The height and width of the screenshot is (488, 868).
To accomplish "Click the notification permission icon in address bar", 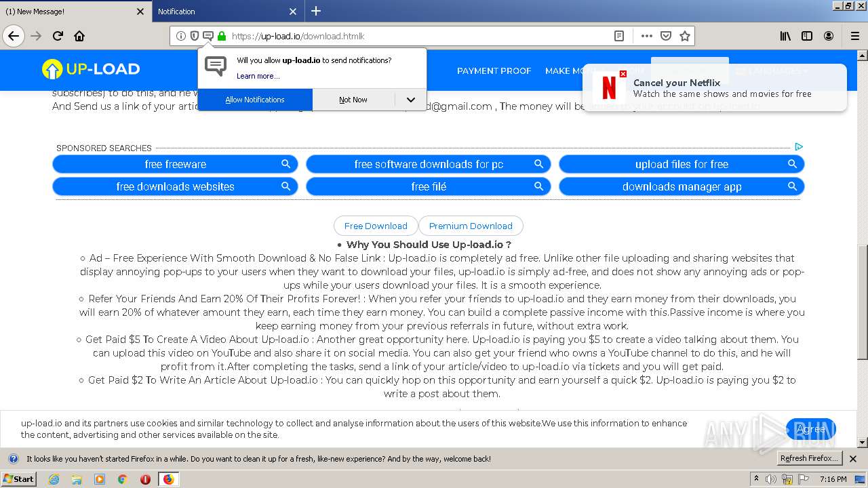I will 208,36.
